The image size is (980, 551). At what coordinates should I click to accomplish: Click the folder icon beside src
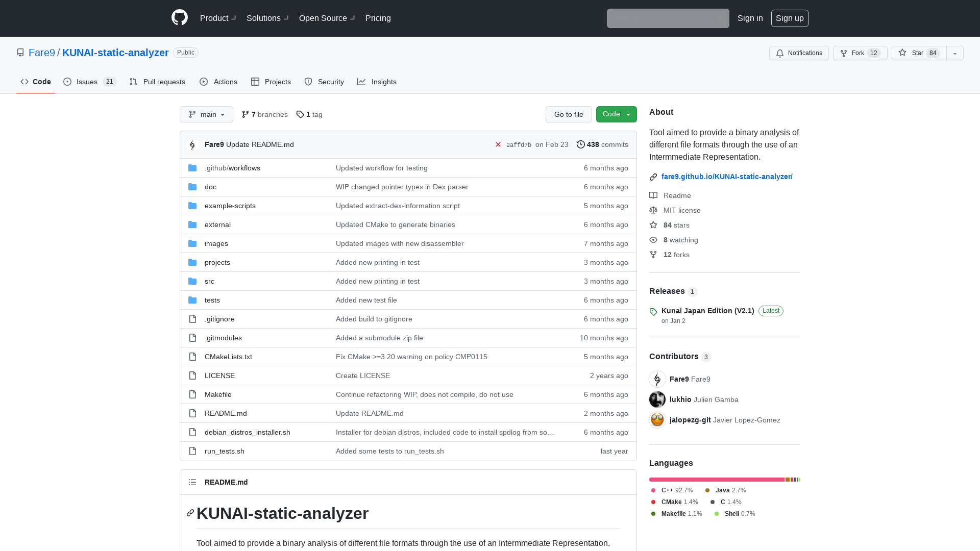tap(192, 281)
